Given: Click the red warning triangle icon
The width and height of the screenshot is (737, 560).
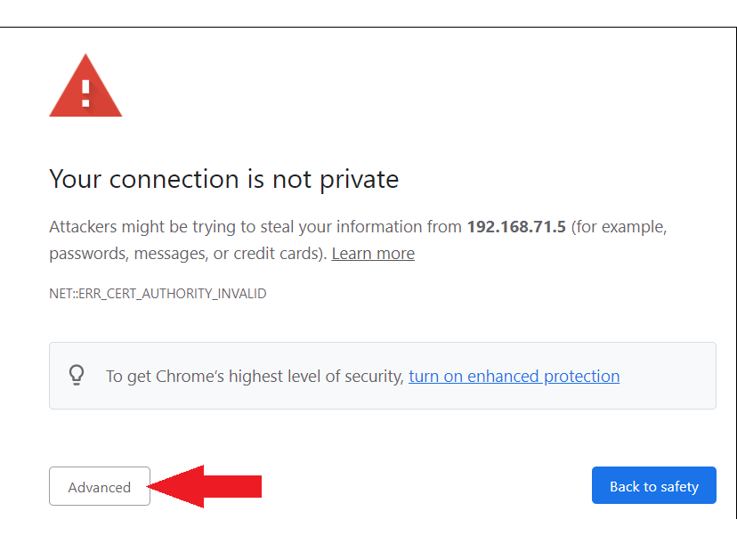Looking at the screenshot, I should [85, 85].
